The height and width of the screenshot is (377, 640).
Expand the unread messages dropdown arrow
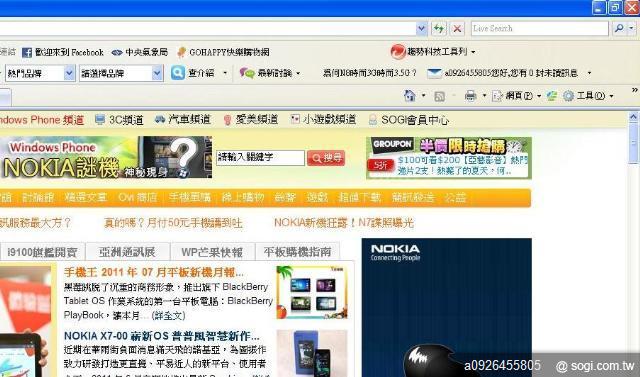pos(589,73)
